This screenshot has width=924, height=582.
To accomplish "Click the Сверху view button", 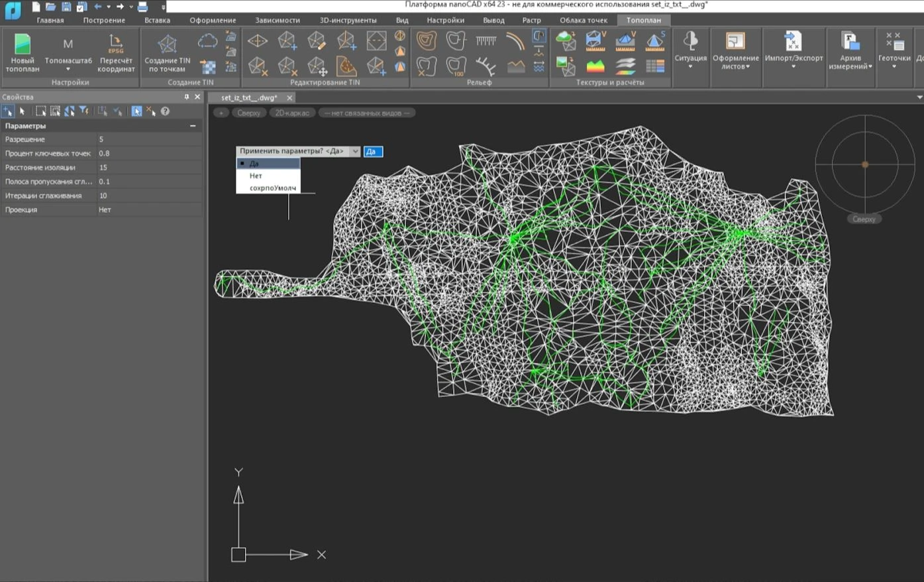I will (x=248, y=113).
